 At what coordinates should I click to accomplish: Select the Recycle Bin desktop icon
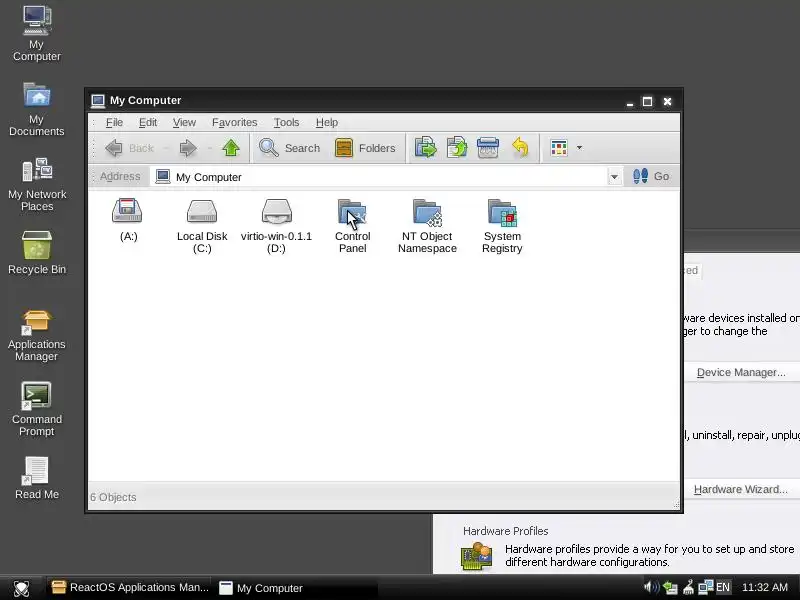(x=37, y=253)
